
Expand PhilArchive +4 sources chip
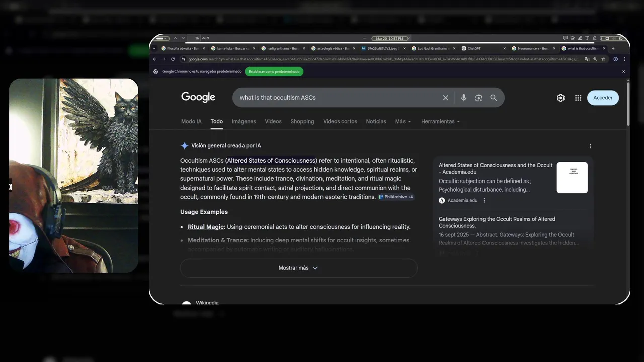[396, 197]
